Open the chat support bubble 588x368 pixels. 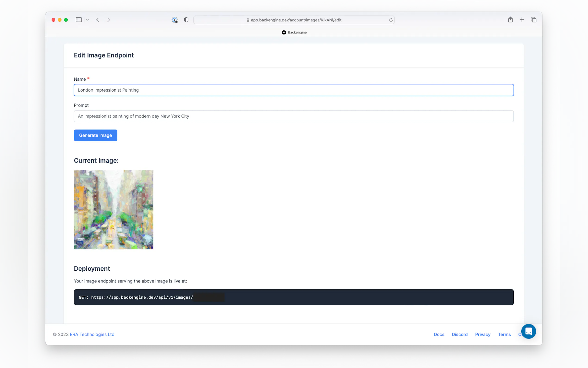point(528,331)
